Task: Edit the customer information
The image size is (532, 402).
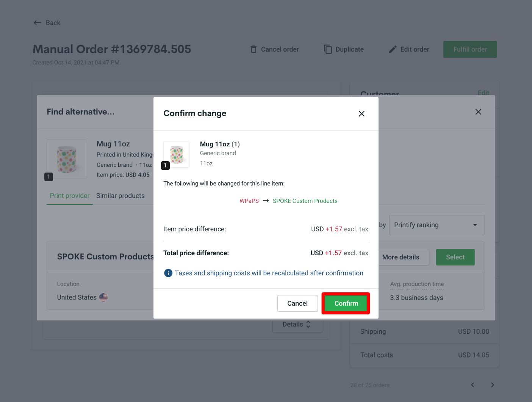Action: point(483,93)
